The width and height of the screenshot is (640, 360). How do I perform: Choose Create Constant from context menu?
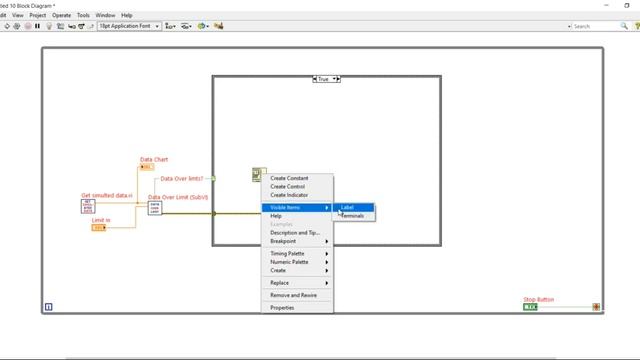[297, 178]
